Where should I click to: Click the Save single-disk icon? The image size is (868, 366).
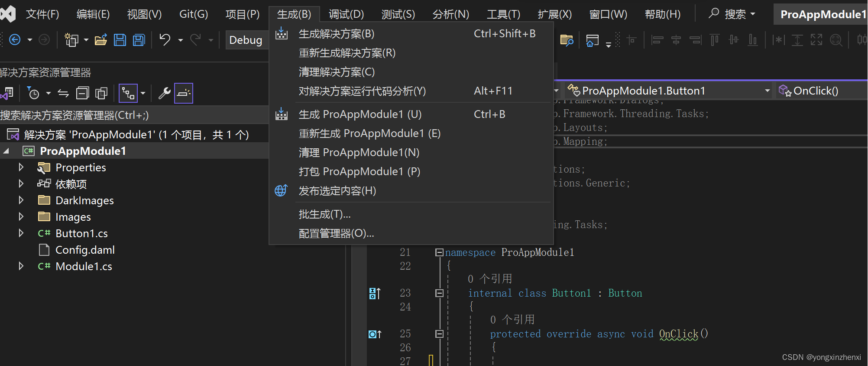120,40
